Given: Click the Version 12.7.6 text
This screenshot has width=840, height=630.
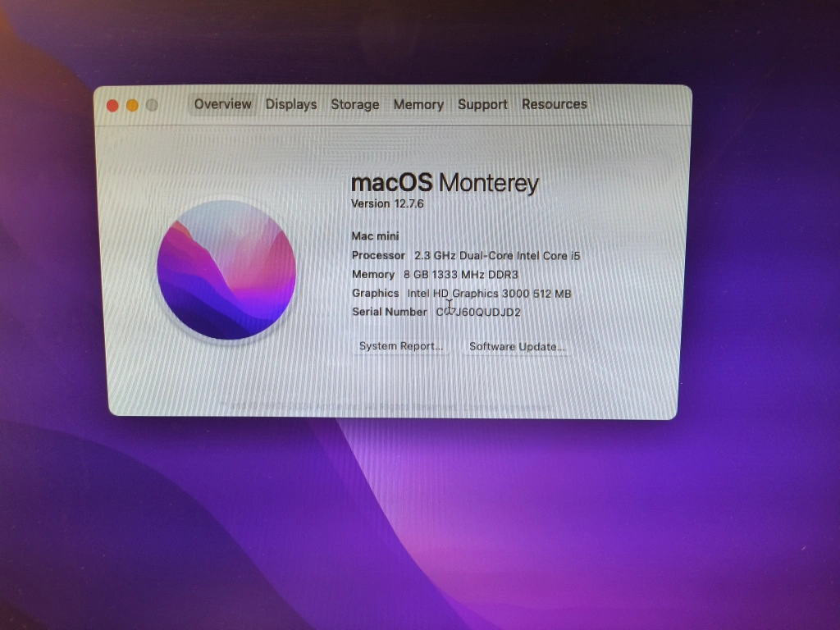Looking at the screenshot, I should (387, 203).
